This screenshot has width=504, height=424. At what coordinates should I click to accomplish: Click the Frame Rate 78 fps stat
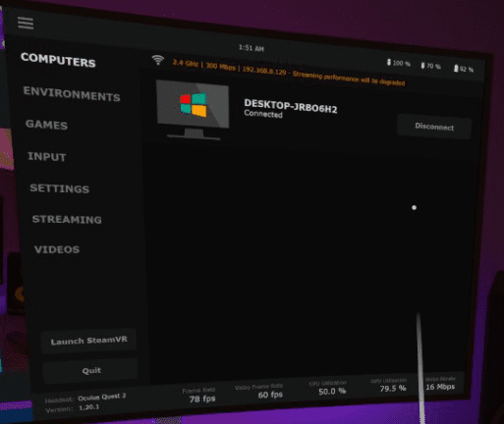coord(199,395)
